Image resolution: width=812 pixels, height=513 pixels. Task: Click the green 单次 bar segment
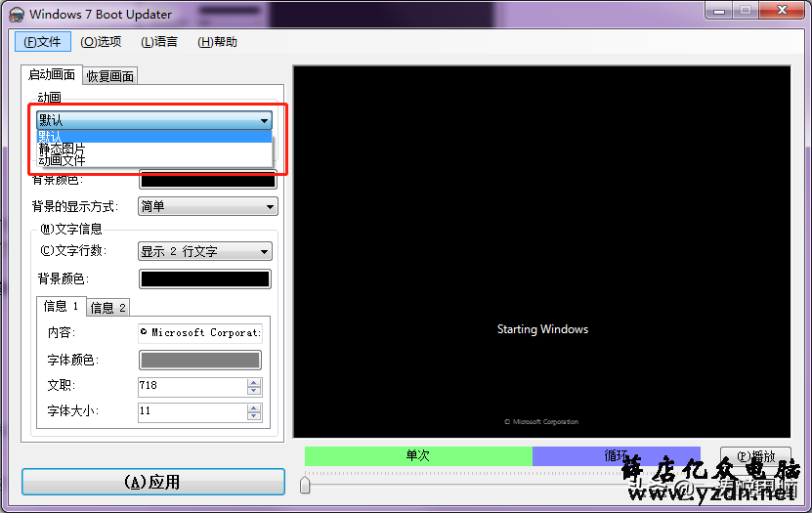click(418, 456)
